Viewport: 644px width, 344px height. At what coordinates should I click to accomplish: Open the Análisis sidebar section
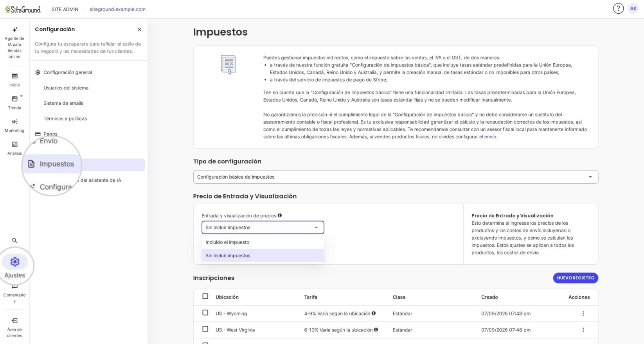[14, 149]
